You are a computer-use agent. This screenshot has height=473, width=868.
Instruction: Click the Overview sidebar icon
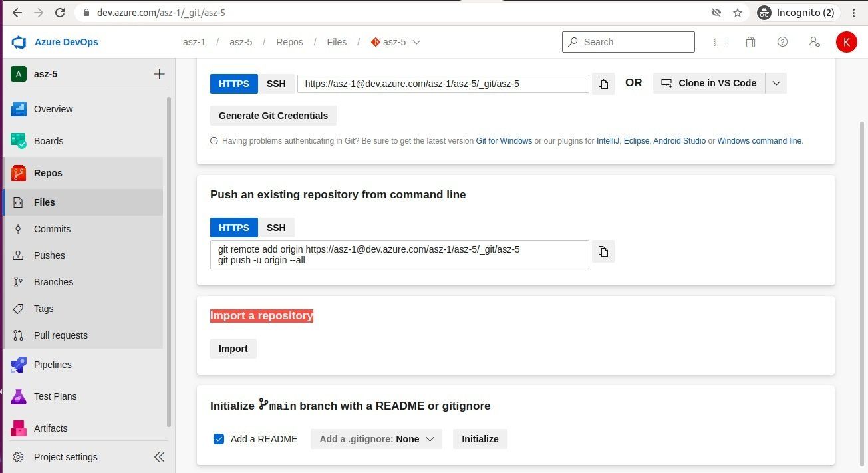tap(19, 109)
